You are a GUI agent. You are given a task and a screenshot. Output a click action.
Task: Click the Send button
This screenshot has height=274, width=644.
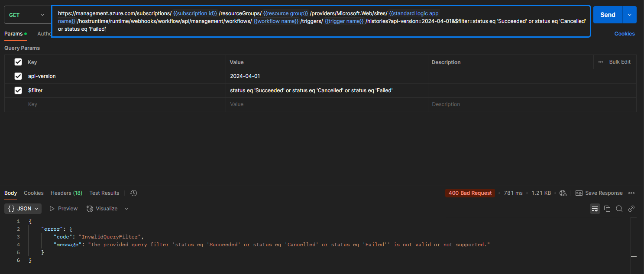(607, 14)
